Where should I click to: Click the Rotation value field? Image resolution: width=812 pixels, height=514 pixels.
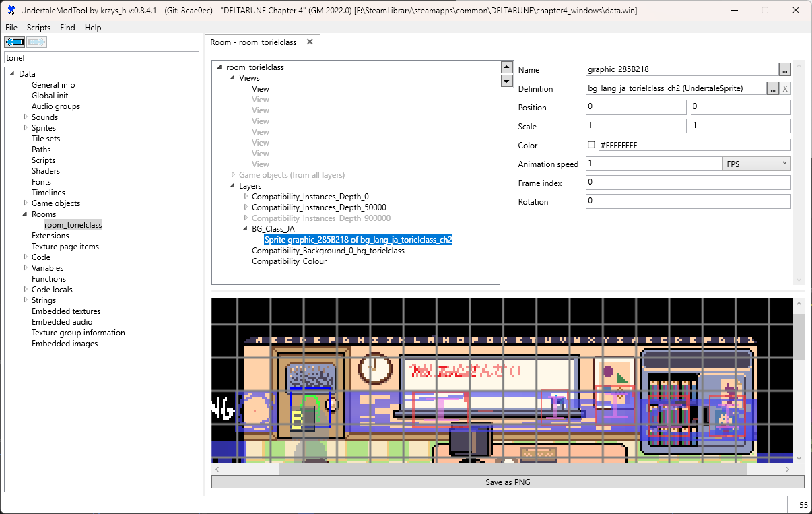click(x=688, y=201)
